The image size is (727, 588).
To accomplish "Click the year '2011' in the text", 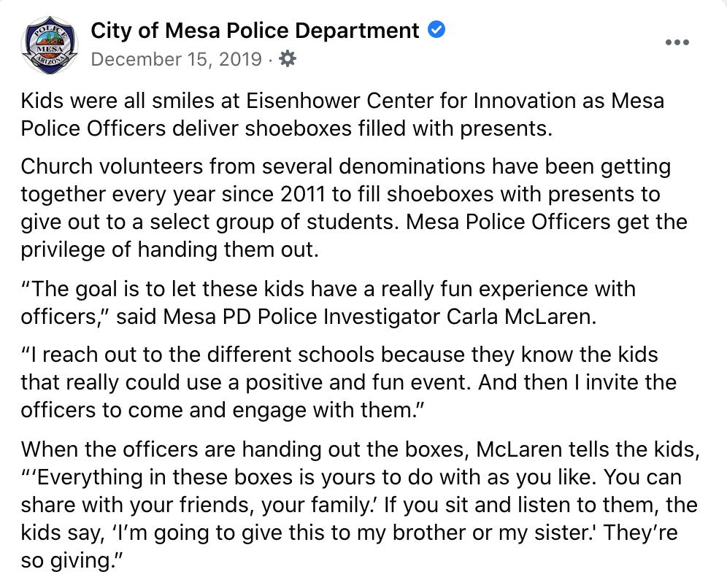I will coord(303,194).
